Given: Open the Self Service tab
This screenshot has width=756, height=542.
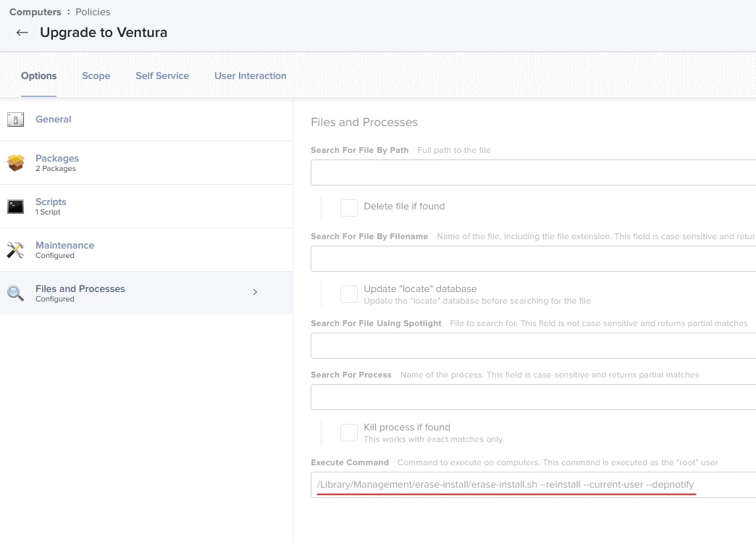Looking at the screenshot, I should [x=162, y=76].
